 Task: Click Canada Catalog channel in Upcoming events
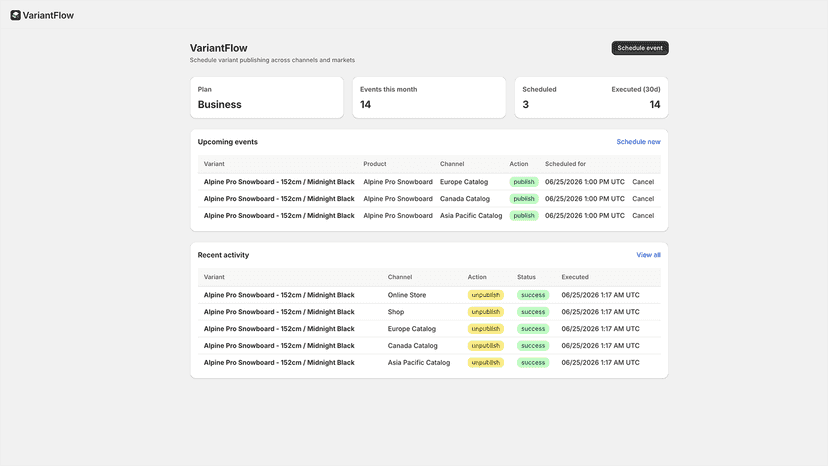click(465, 199)
